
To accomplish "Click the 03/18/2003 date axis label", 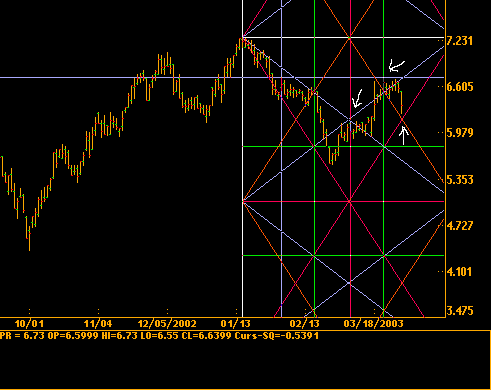I will click(374, 324).
